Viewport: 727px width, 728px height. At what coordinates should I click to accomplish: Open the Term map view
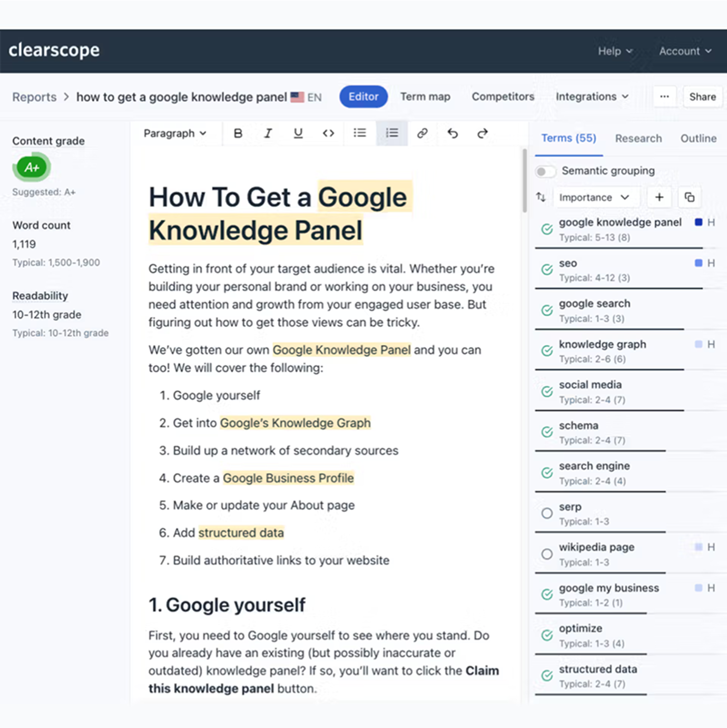click(x=425, y=96)
